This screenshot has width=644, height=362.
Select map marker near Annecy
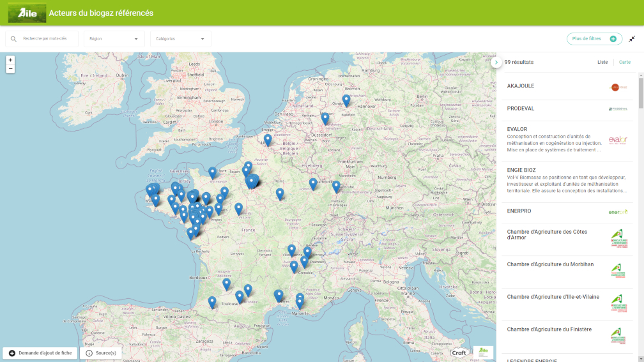click(x=307, y=252)
